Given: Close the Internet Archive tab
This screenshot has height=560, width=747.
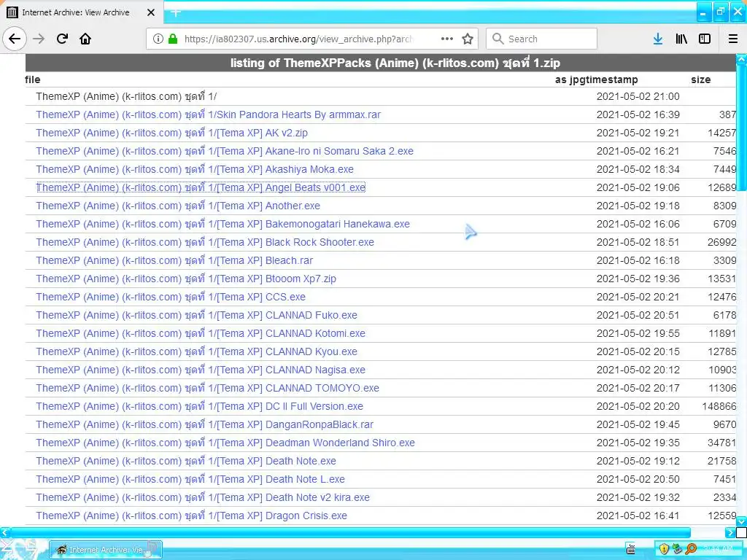Looking at the screenshot, I should pos(150,12).
